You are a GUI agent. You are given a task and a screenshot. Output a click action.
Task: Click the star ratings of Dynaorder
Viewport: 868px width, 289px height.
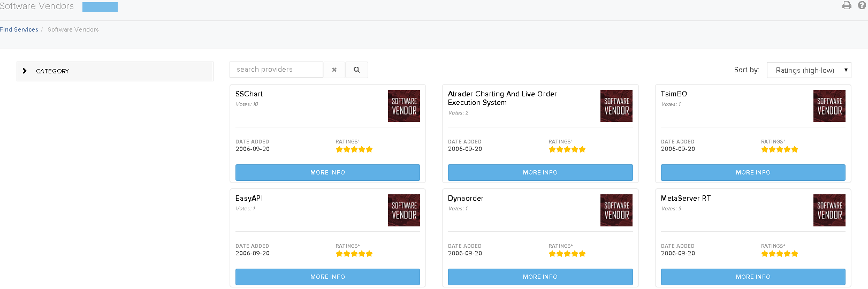tap(567, 254)
